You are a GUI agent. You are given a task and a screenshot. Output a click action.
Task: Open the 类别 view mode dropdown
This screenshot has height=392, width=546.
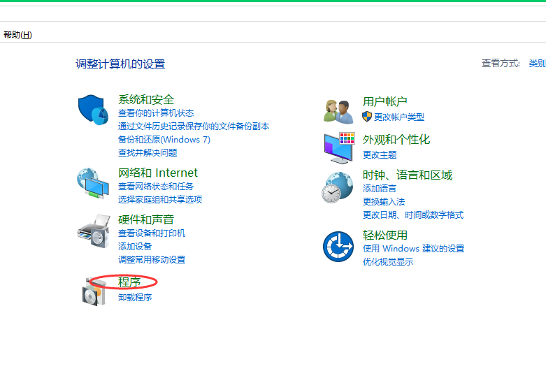[x=538, y=64]
